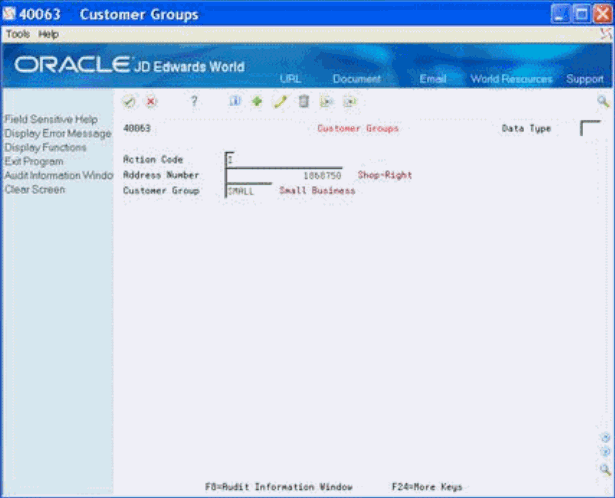Image resolution: width=615 pixels, height=498 pixels.
Task: Select Display Functions in sidebar
Action: [45, 147]
